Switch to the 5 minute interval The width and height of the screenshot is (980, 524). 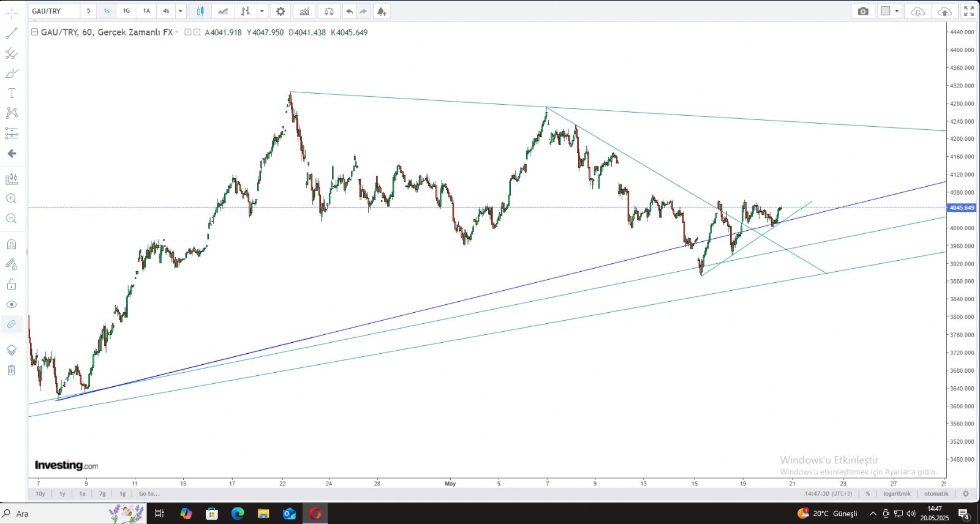click(x=88, y=11)
